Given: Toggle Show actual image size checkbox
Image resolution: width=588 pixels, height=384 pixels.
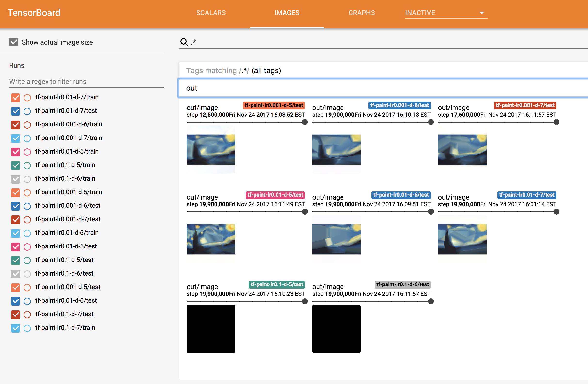Looking at the screenshot, I should pyautogui.click(x=14, y=42).
